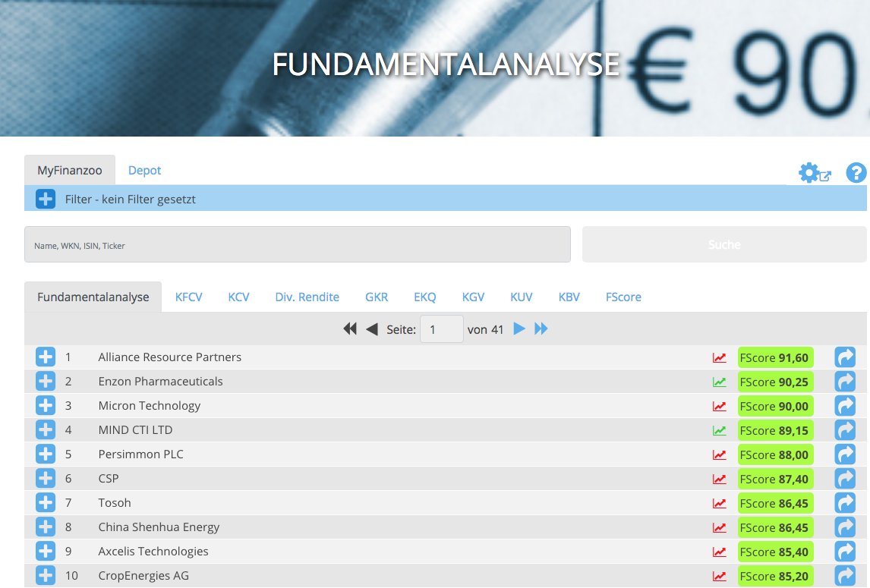Expand CropEnergies AG row details
Viewport: 870px width, 588px height.
click(x=46, y=575)
